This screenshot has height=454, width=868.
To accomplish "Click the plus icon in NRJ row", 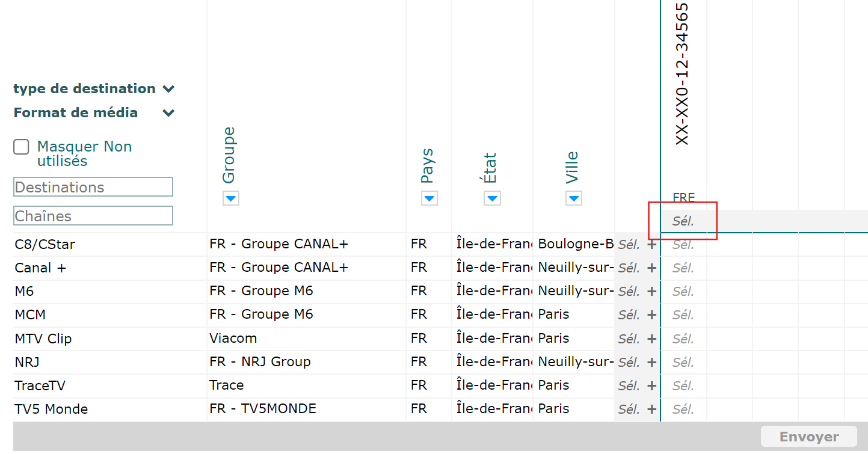I will (x=651, y=363).
